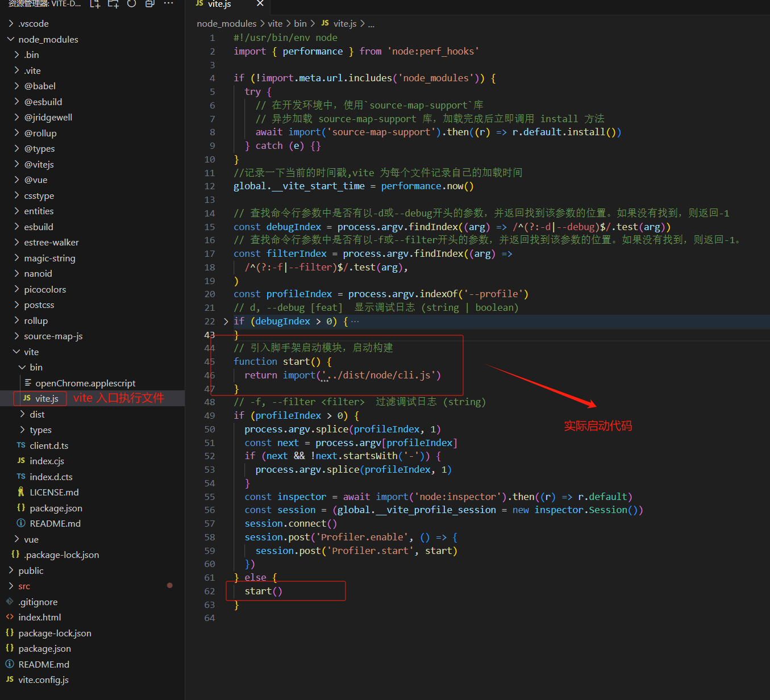Image resolution: width=770 pixels, height=700 pixels.
Task: Click the JSON icon beside root package-lock.json
Action: (x=10, y=633)
